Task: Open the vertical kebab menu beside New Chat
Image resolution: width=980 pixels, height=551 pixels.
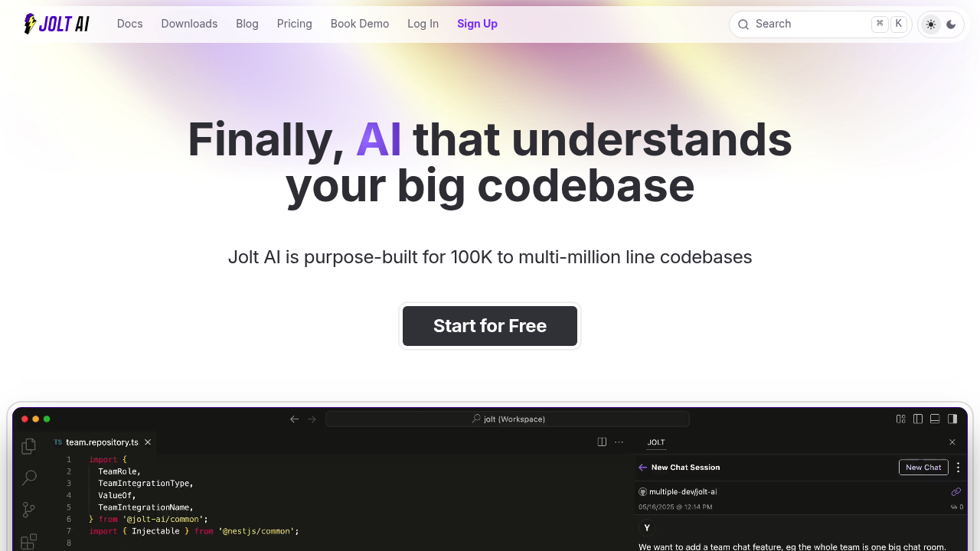Action: click(x=958, y=467)
